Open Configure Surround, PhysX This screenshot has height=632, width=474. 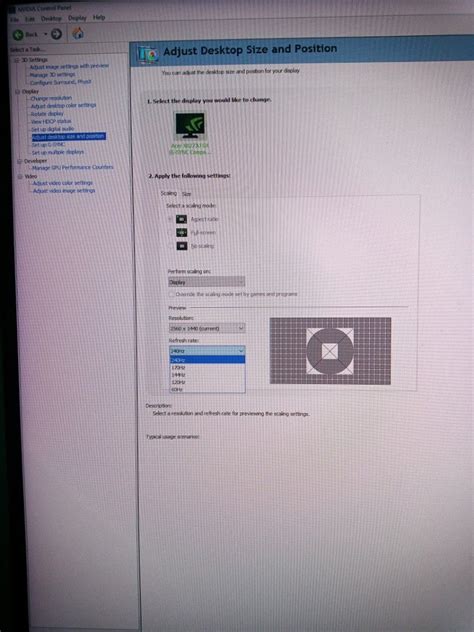click(x=61, y=82)
